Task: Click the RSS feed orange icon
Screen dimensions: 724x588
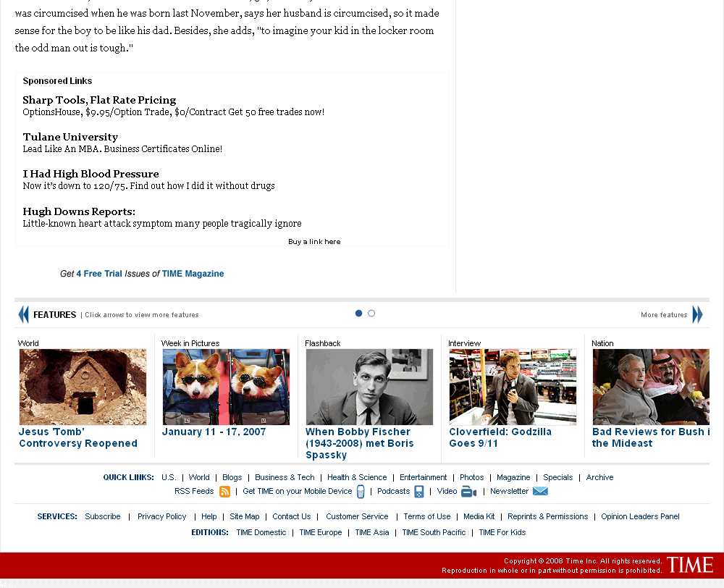Action: coord(225,492)
